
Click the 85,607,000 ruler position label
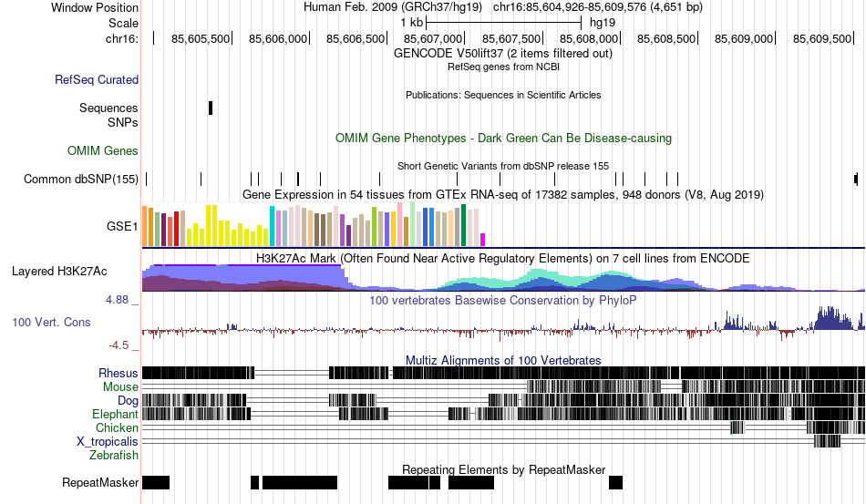click(432, 38)
